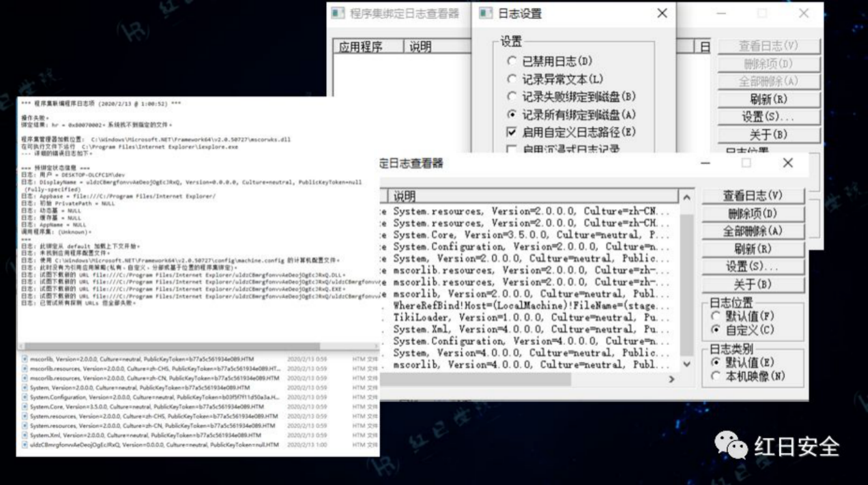The width and height of the screenshot is (868, 485).
Task: Open 设置(S)... in the front viewer window
Action: [753, 266]
